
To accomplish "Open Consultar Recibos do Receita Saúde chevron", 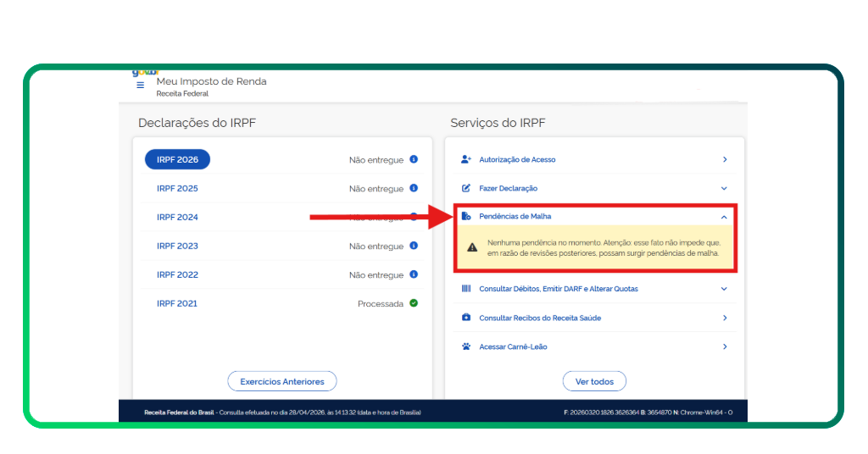I will [x=725, y=318].
